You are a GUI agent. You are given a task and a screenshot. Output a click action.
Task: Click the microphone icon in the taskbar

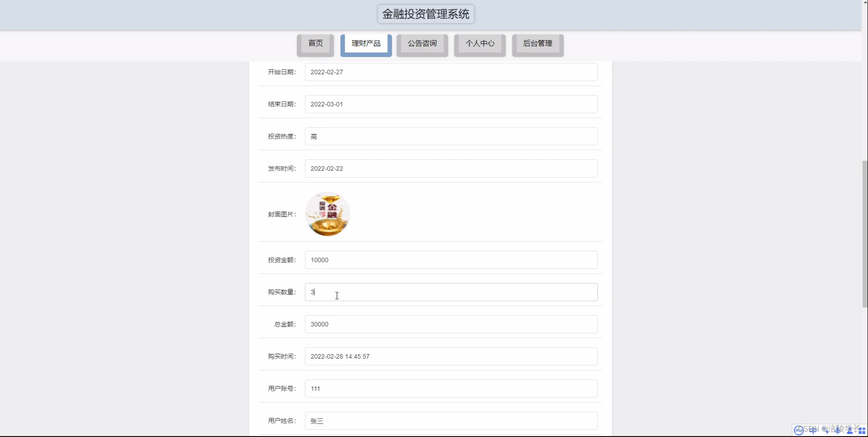838,431
